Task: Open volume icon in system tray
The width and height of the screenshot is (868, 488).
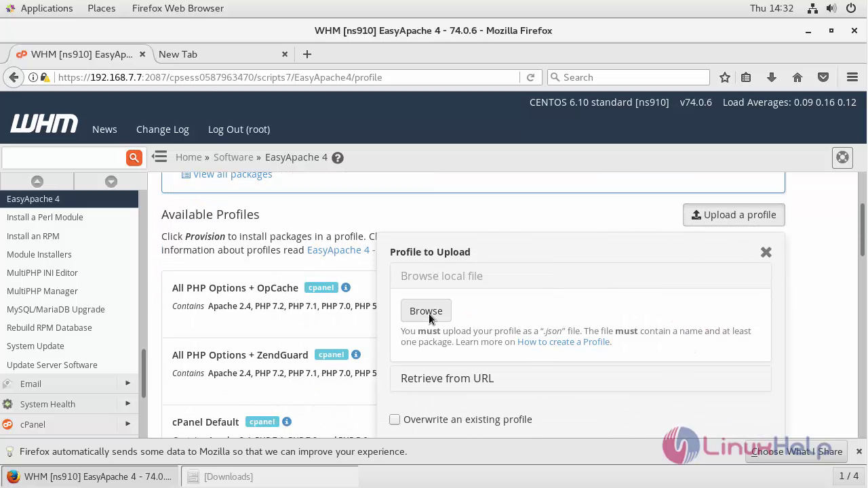Action: 832,8
